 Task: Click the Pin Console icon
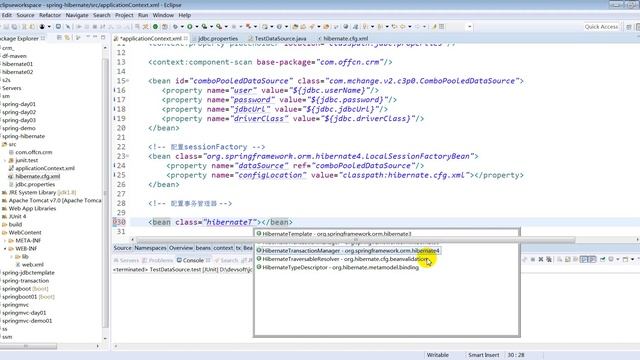(x=602, y=260)
